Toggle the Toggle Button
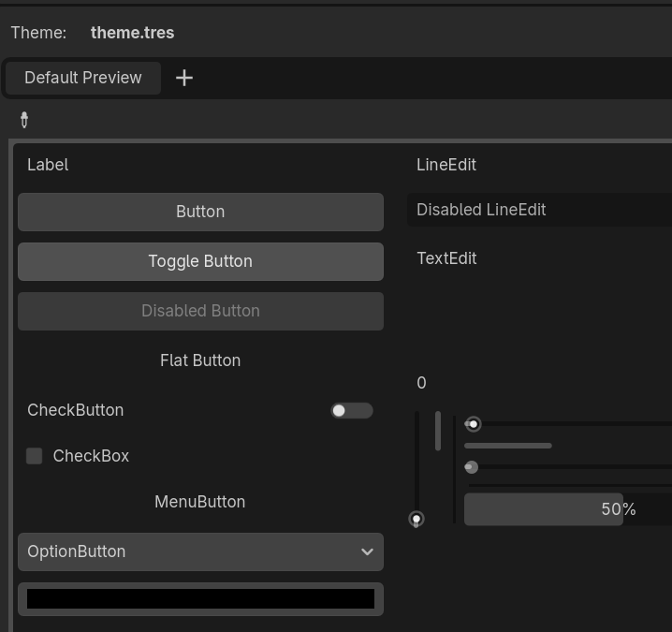The image size is (672, 632). click(x=200, y=261)
